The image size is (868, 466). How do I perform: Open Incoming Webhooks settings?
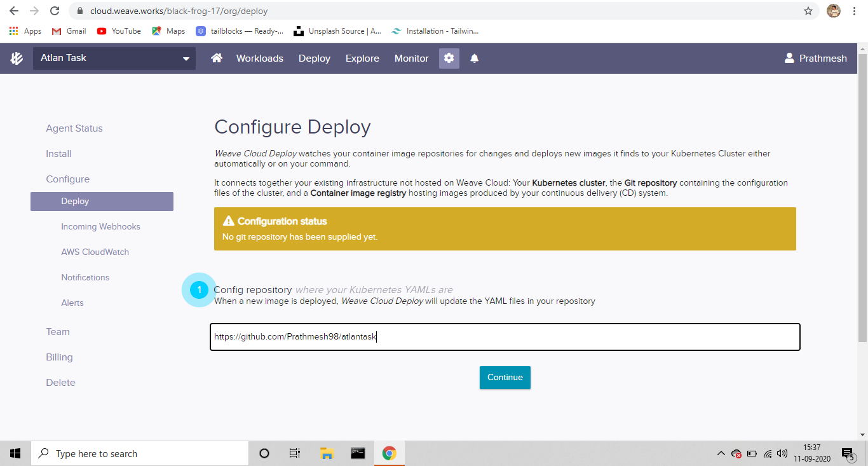100,226
